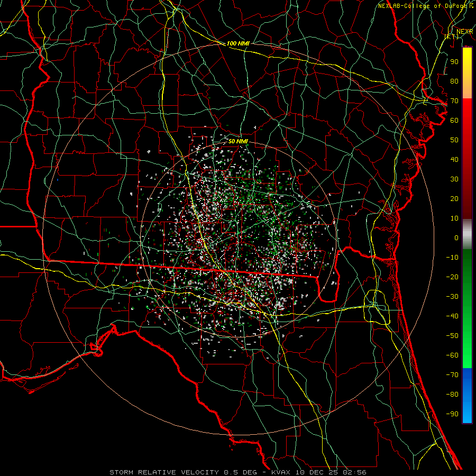The image size is (476, 476).
Task: Click the 20 value on the velocity scale
Action: click(x=454, y=198)
